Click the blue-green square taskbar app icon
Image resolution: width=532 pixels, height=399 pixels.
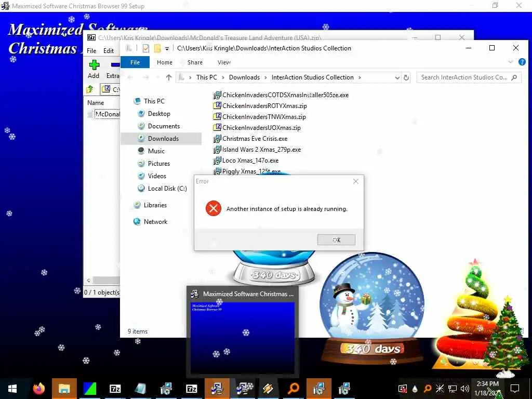click(90, 389)
